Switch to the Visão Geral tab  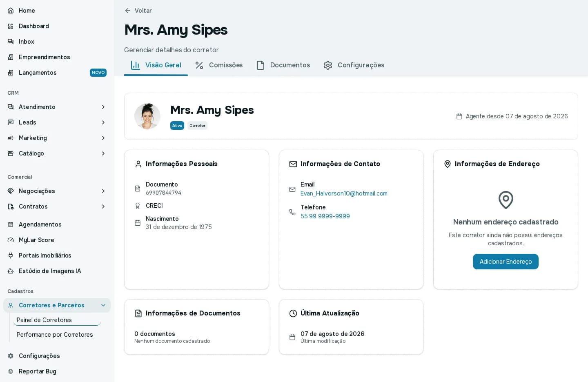(156, 65)
